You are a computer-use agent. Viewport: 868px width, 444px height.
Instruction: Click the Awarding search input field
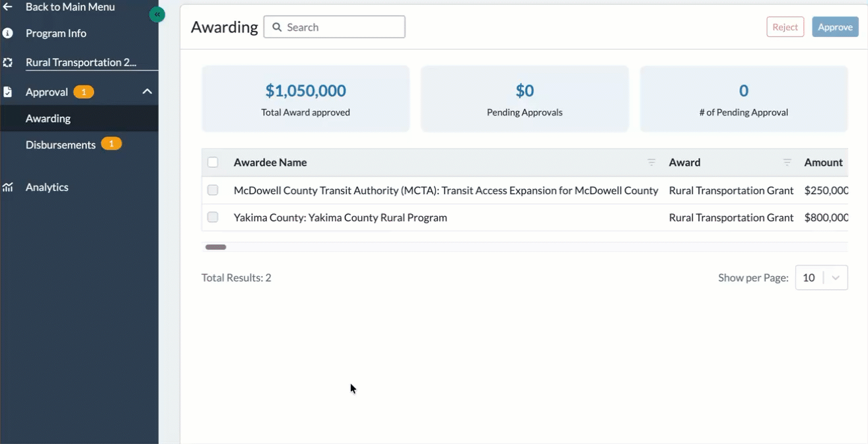334,27
